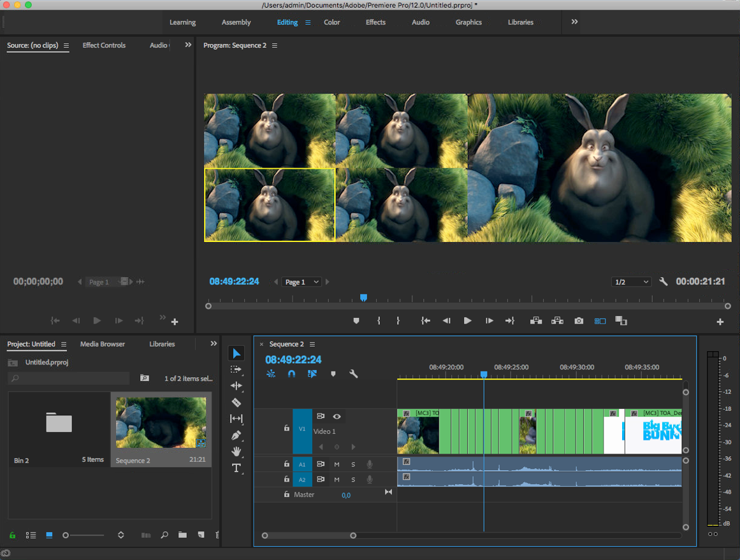The image size is (740, 560).
Task: Create New Bin in Project panel
Action: [183, 535]
